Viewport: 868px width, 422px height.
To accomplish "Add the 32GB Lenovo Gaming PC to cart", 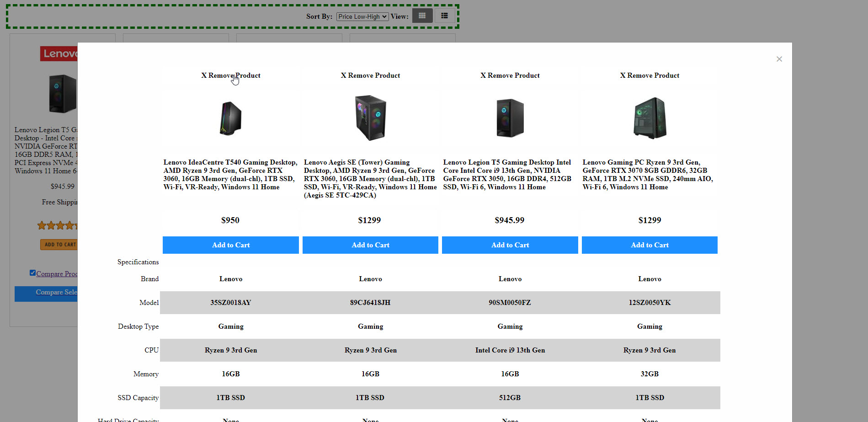I will click(650, 245).
